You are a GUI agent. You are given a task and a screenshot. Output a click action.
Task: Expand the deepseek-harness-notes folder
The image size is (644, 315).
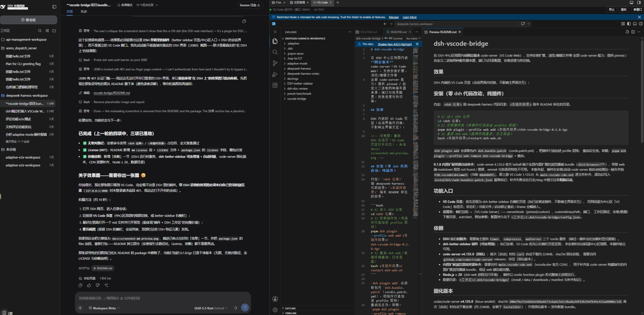tap(303, 73)
